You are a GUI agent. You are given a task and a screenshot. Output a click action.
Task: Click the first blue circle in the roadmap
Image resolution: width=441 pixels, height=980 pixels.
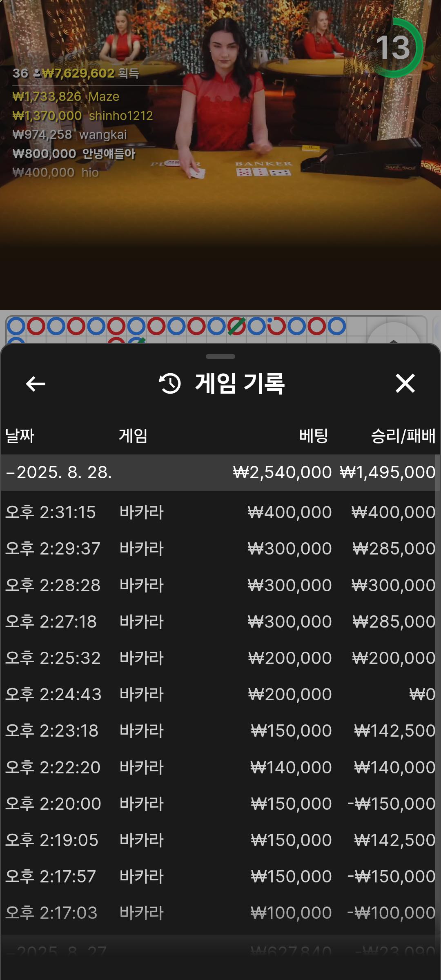coord(16,326)
